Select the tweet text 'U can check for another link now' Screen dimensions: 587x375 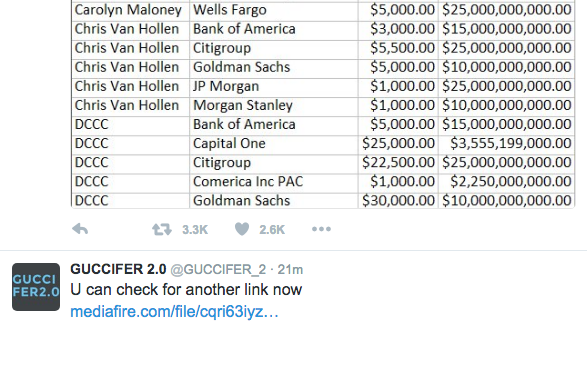pos(186,290)
